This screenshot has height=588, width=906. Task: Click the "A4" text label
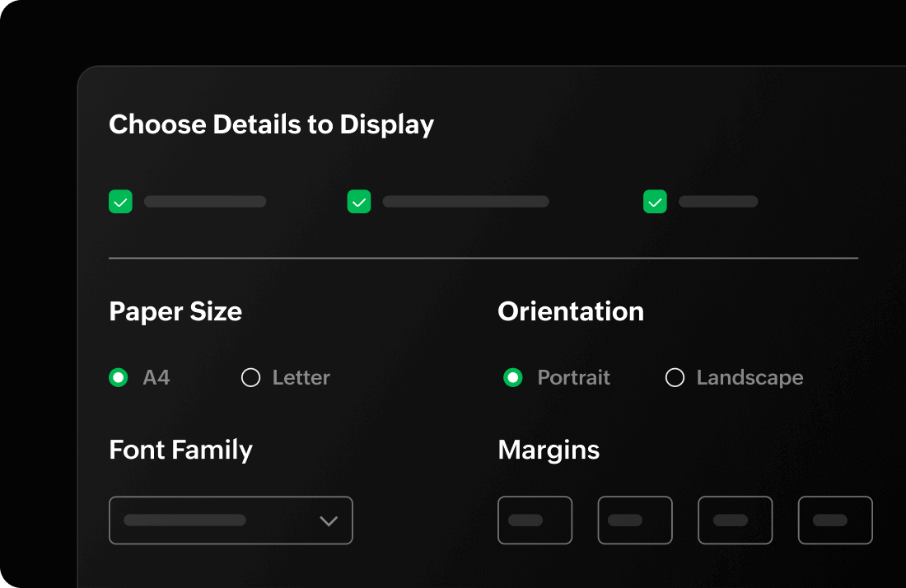[156, 378]
